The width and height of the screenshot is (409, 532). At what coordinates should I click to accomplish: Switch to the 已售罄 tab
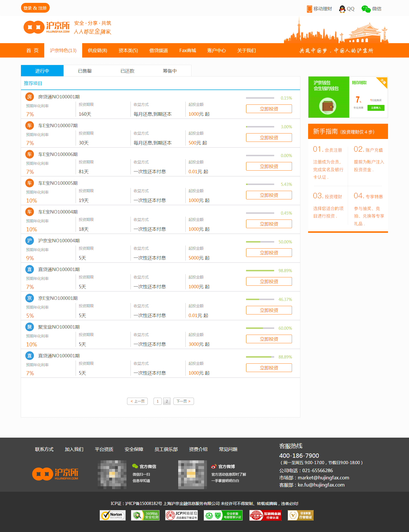(x=85, y=71)
